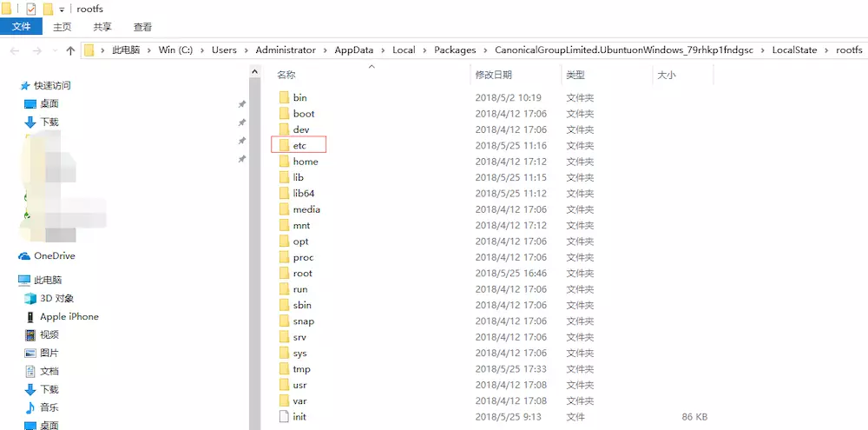Expand the quick access toolbar dropdown
This screenshot has height=430, width=868.
coord(62,10)
